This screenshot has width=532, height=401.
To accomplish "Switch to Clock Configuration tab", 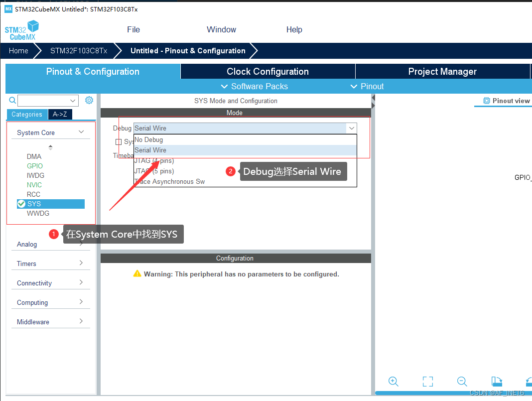I will tap(267, 71).
